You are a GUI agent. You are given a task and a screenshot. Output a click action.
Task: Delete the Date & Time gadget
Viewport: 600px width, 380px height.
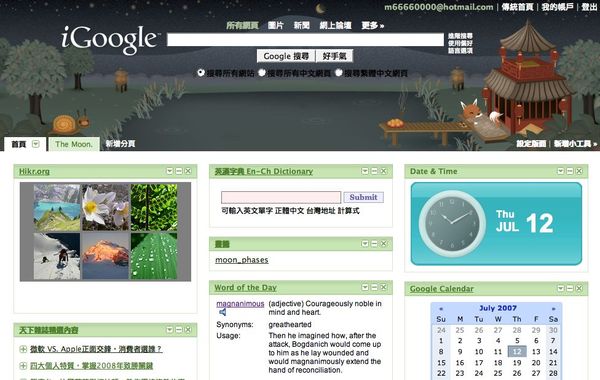[579, 171]
